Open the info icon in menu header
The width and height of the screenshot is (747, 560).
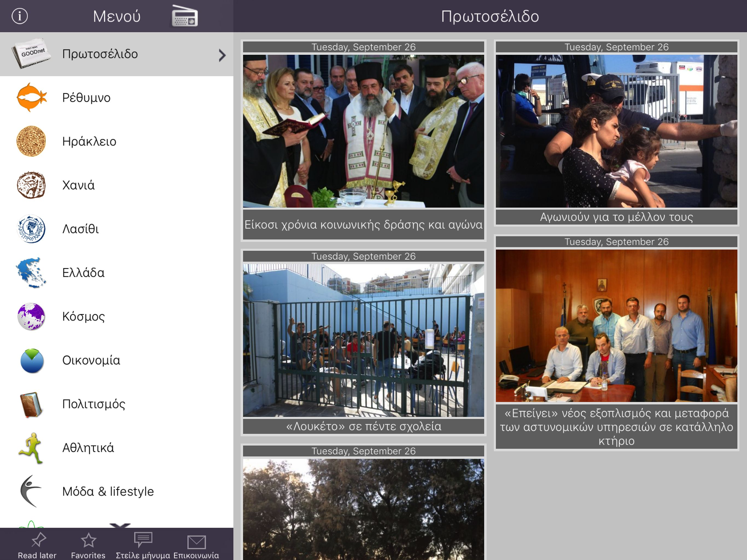coord(20,16)
